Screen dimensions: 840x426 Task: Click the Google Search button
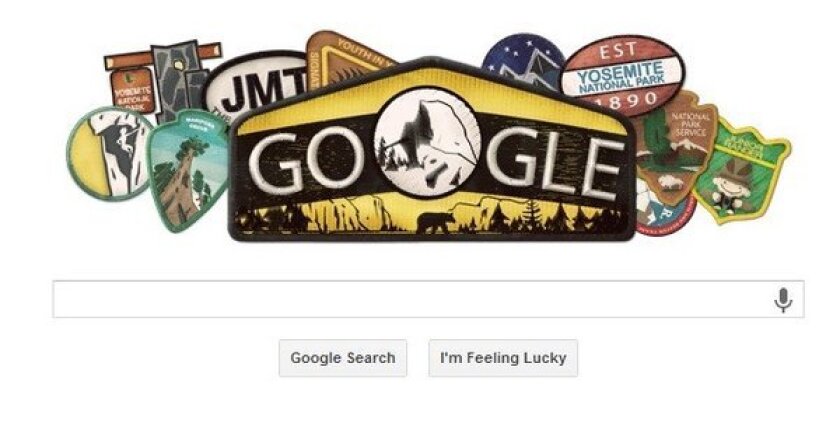343,358
